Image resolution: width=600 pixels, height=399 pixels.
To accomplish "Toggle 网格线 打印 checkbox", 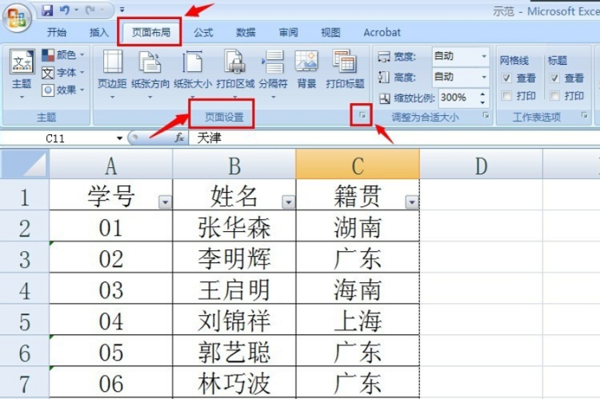I will click(x=507, y=96).
